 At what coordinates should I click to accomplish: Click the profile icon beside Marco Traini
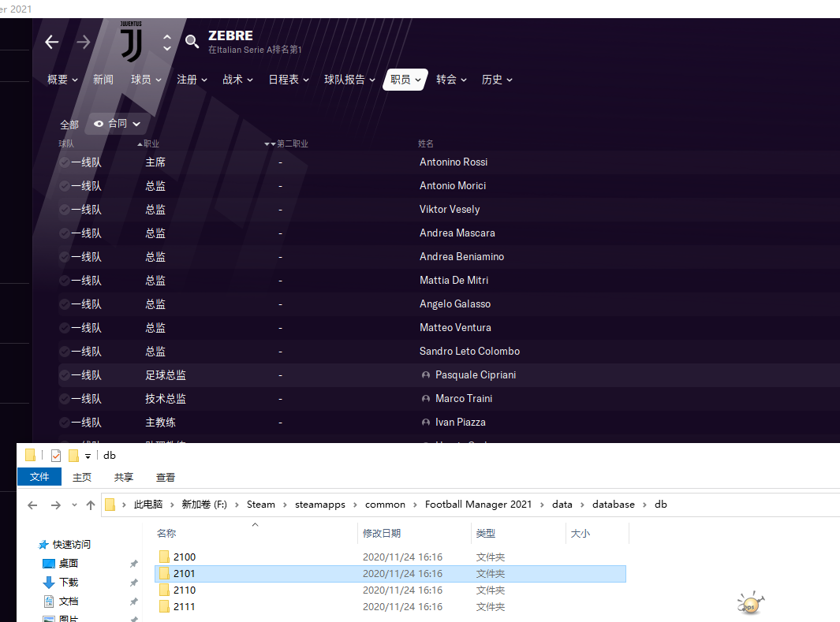click(426, 399)
